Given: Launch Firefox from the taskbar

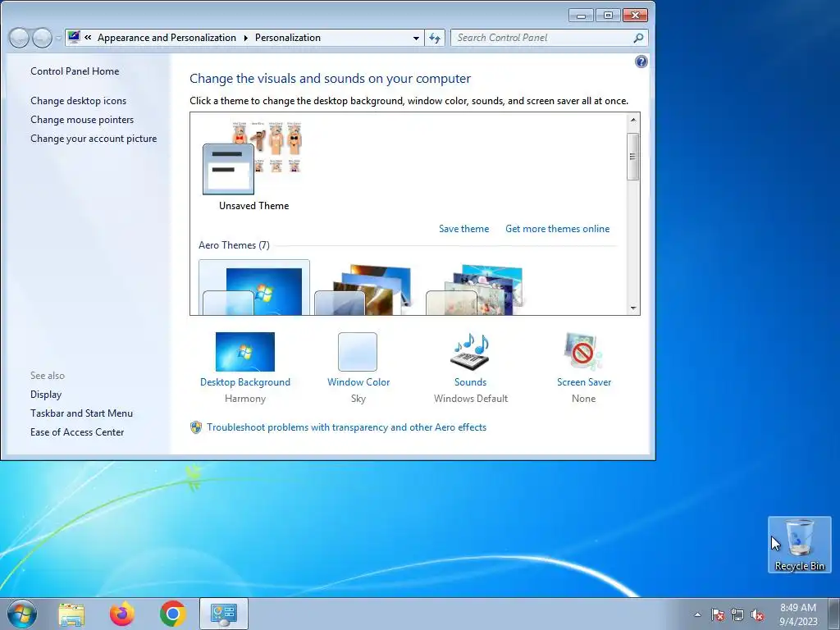Looking at the screenshot, I should [122, 614].
